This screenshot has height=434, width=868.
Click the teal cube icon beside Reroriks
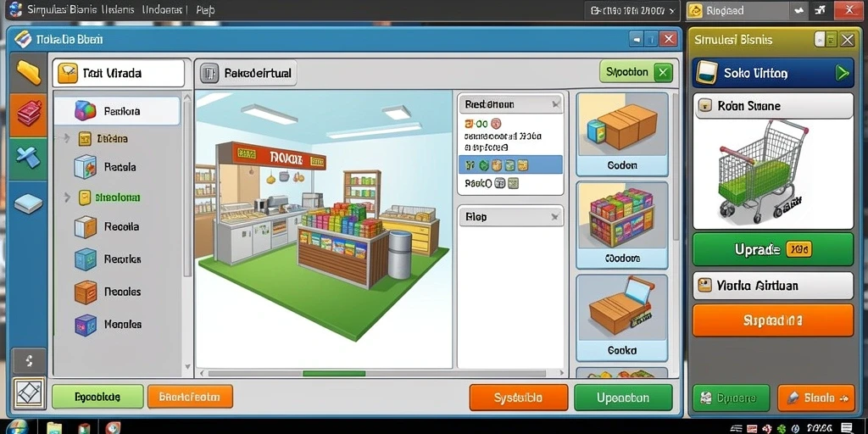[86, 259]
